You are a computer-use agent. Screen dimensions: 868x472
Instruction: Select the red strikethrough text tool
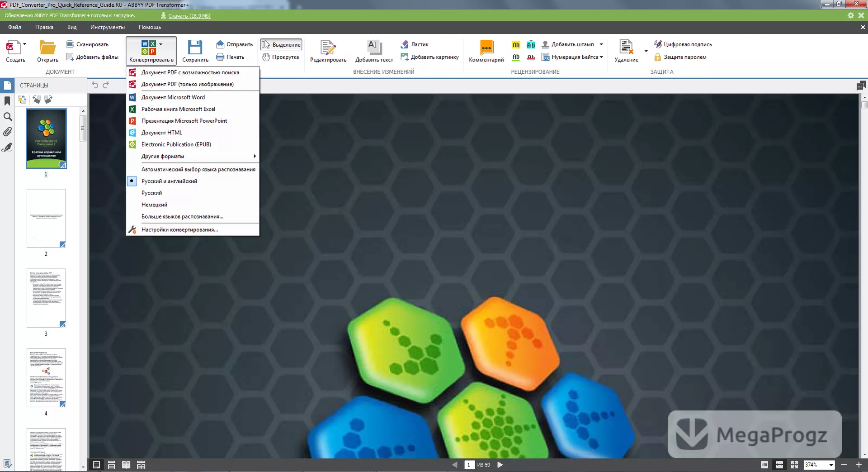click(x=531, y=57)
